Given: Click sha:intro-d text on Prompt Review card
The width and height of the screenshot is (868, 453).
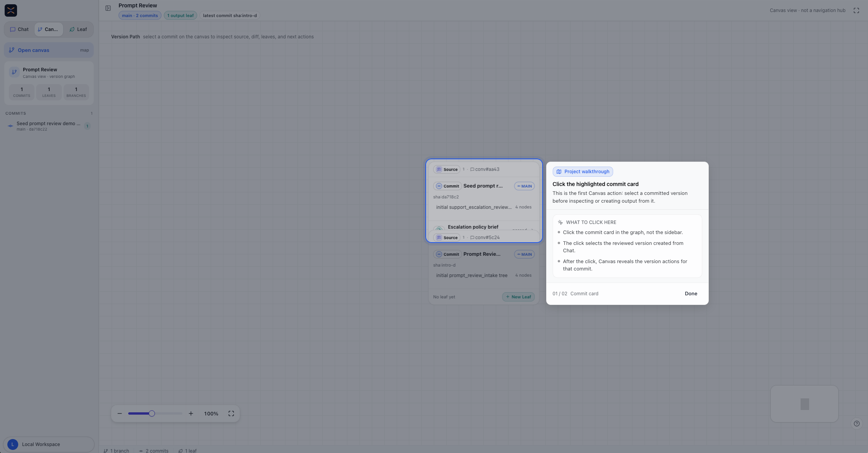Looking at the screenshot, I should (x=444, y=265).
